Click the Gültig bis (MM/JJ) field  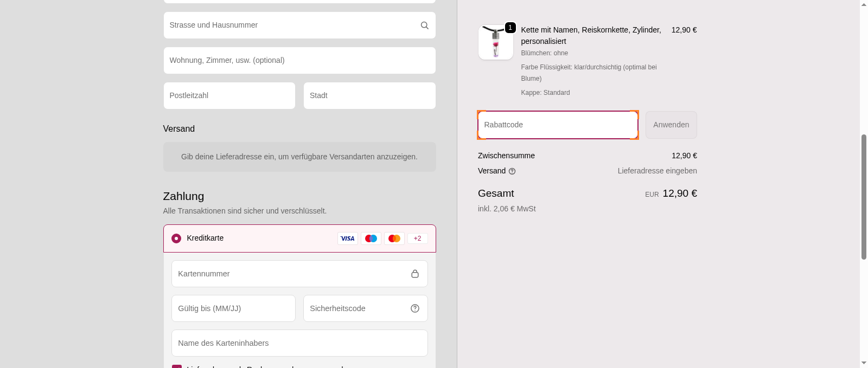coord(233,308)
